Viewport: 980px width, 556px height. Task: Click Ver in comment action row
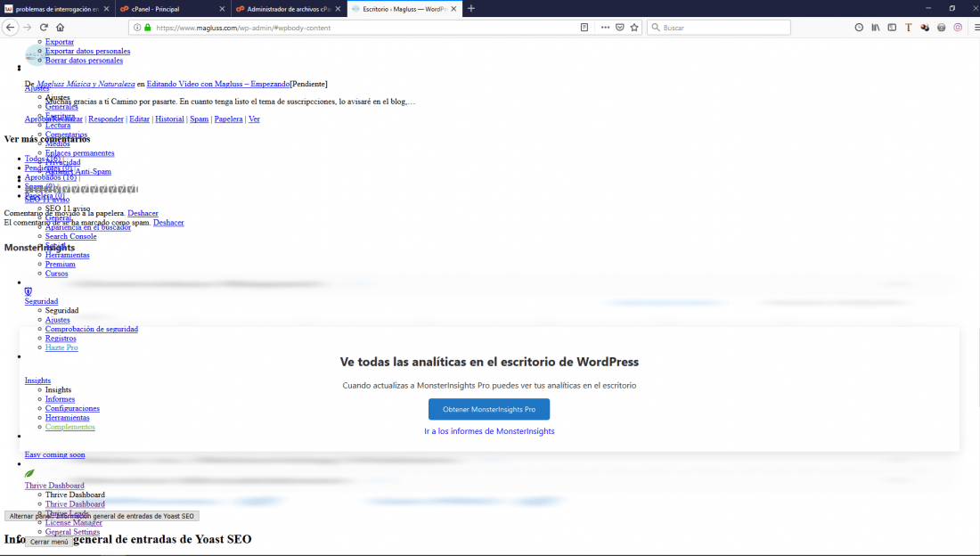click(x=254, y=119)
